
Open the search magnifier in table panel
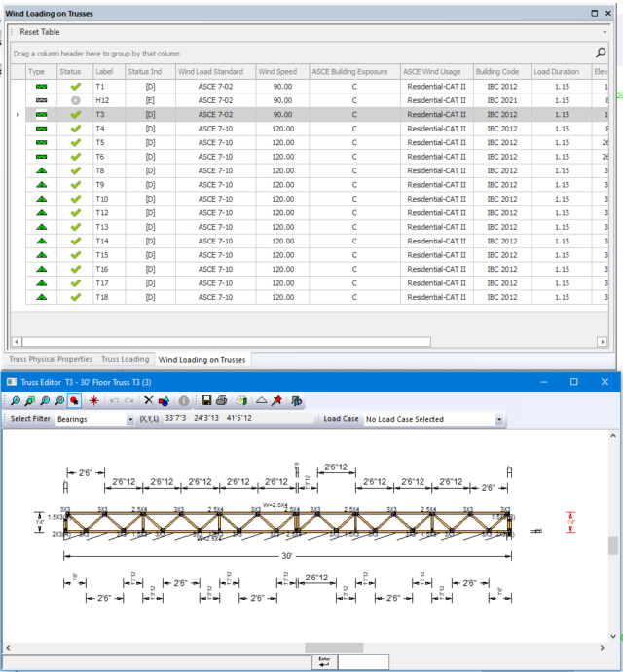click(x=601, y=53)
